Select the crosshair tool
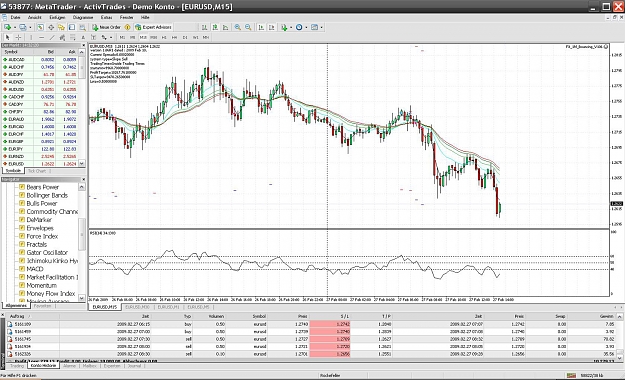The width and height of the screenshot is (625, 380). click(x=18, y=37)
